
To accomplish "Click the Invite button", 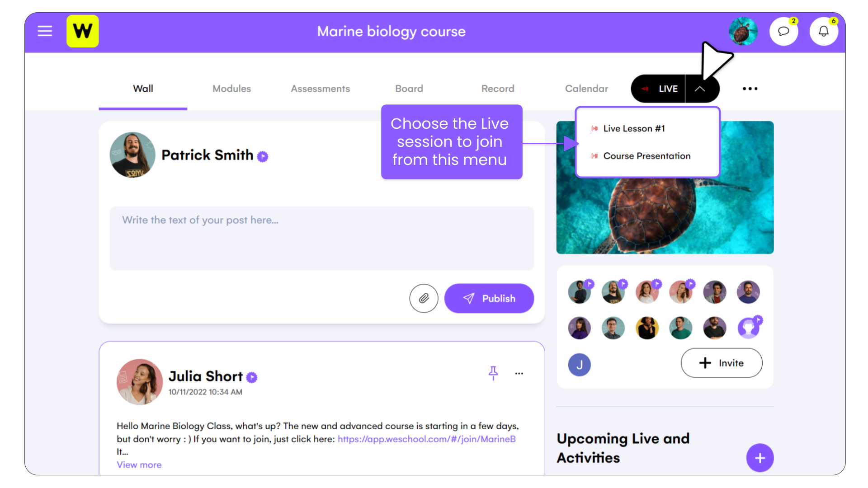I will pos(722,363).
